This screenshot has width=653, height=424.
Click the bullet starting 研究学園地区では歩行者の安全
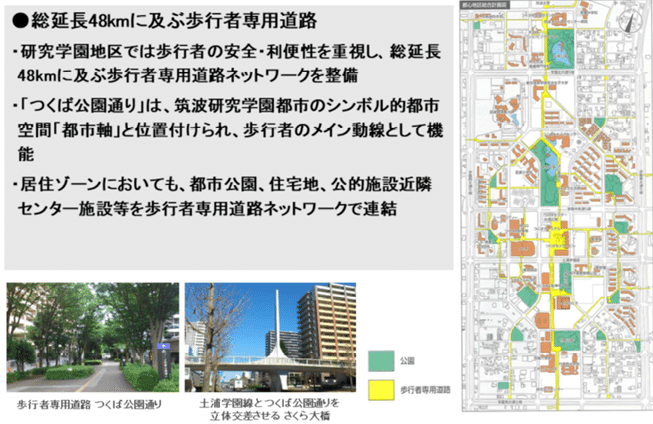click(x=227, y=64)
